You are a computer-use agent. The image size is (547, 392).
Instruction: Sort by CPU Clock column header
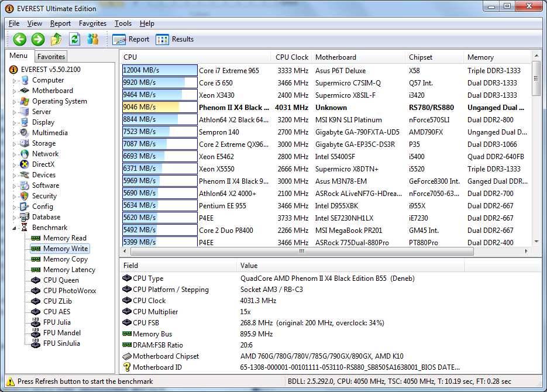pyautogui.click(x=291, y=57)
